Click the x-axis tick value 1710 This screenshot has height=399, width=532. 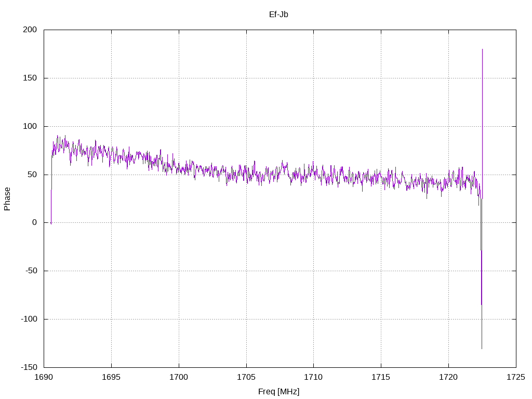313,377
